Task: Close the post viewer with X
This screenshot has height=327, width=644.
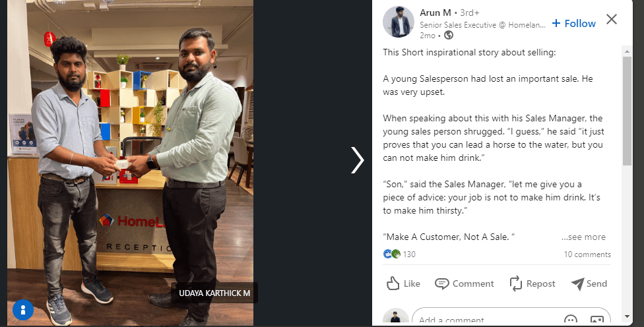Action: (x=612, y=19)
